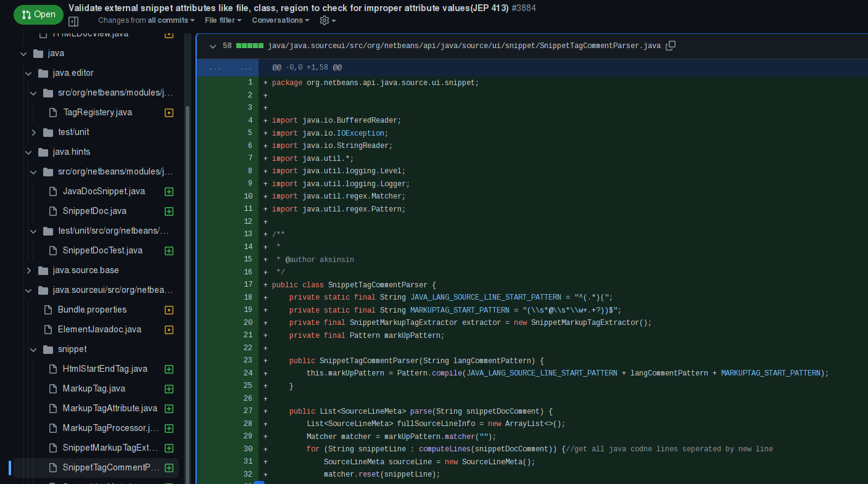Viewport: 868px width, 484px height.
Task: Click the blue indicator at the bottom gutter
Action: [260, 482]
